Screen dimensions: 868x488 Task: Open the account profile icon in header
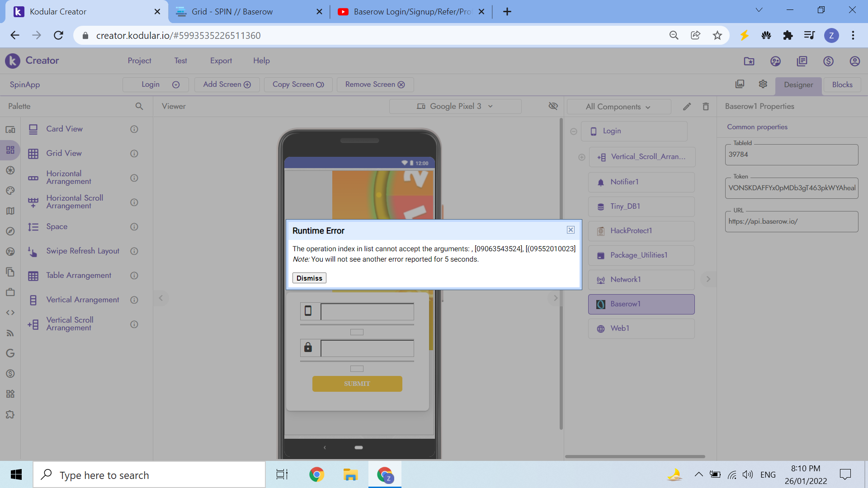(854, 61)
